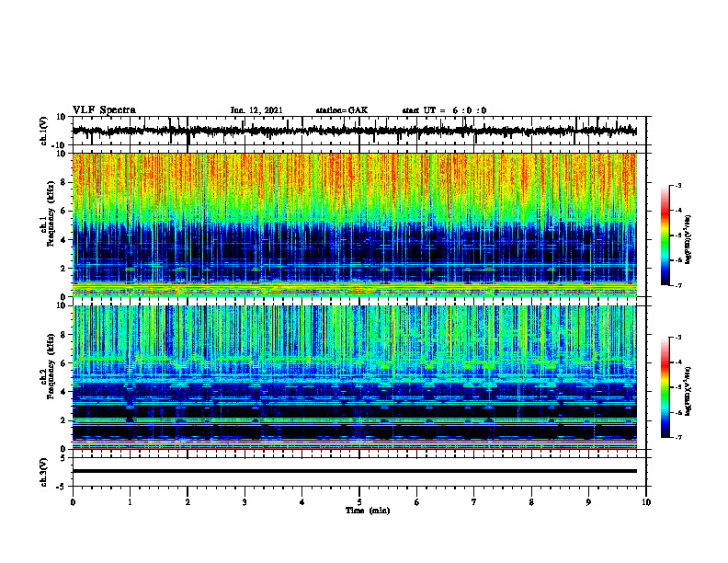Click the "-7" tick on ch.2 color bar
Image resolution: width=728 pixels, height=563 pixels.
coord(677,438)
